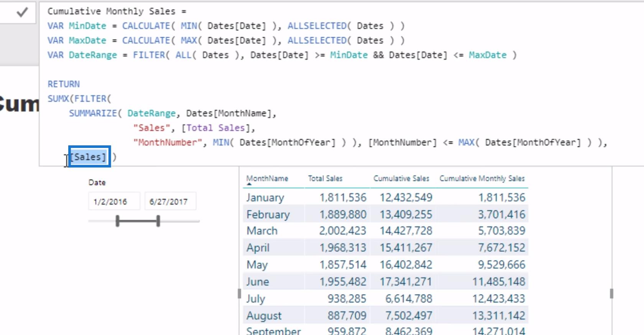Grab the right handle of the Date slider

pyautogui.click(x=158, y=221)
